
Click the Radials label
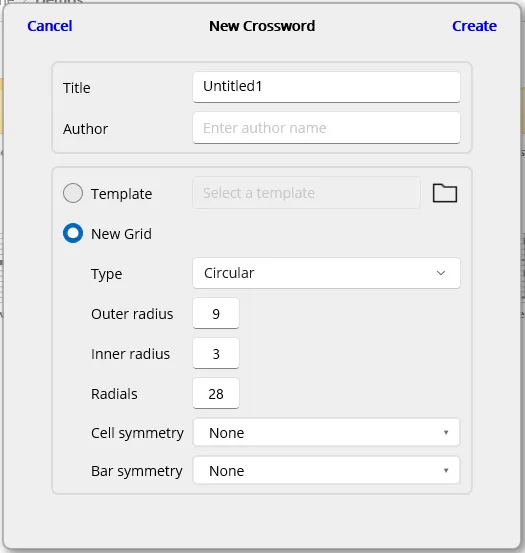pos(114,394)
